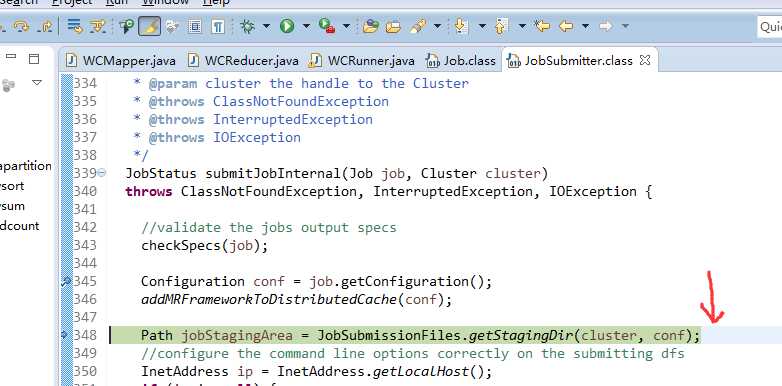
Task: Switch to the Job.class tab
Action: click(461, 61)
